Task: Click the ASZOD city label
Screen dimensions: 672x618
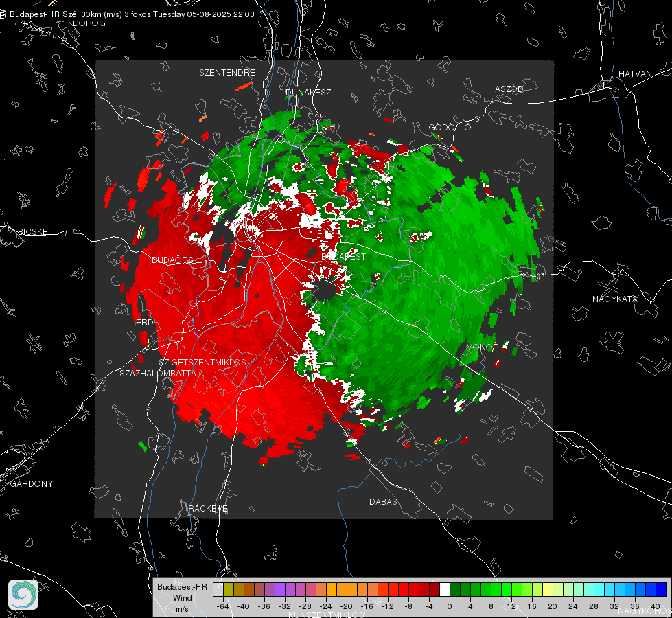Action: click(509, 89)
